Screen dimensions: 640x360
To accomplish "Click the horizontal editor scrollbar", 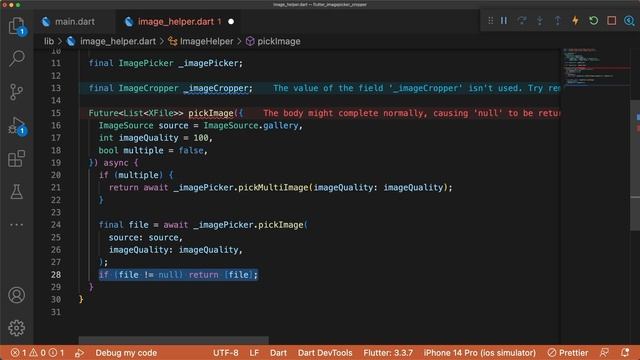I will coord(173,340).
